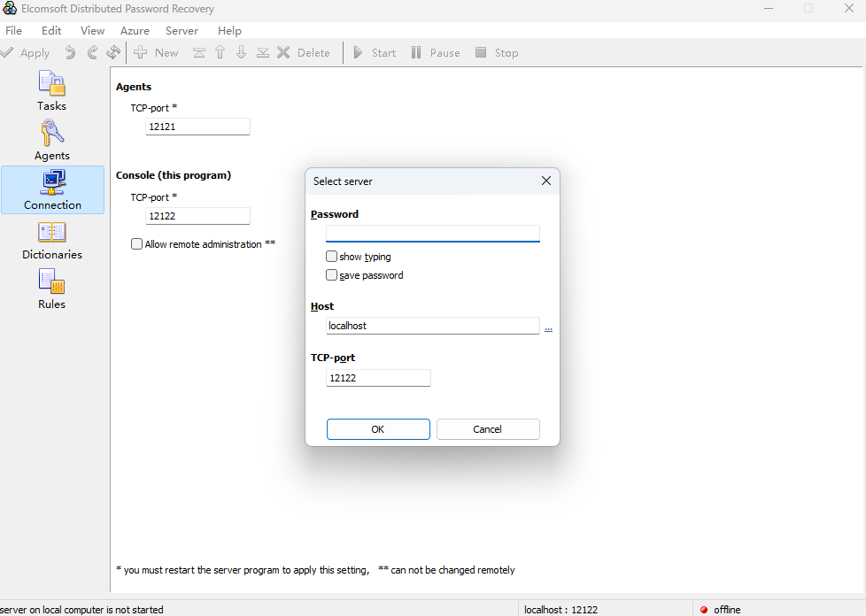This screenshot has width=866, height=616.
Task: Select the Connection sidebar icon
Action: point(52,190)
